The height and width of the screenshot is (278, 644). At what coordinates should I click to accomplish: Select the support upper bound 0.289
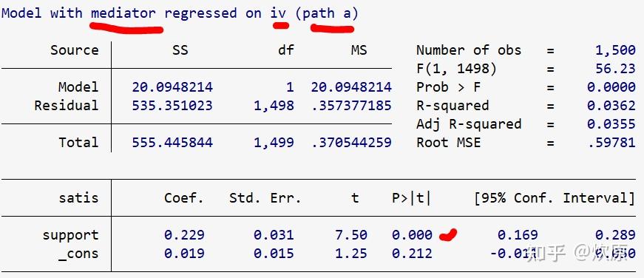pyautogui.click(x=615, y=235)
